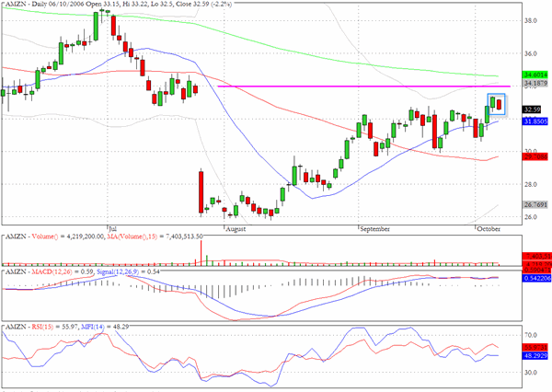Screen dimensions: 552x392
Task: Click the 38.0 price axis value
Action: 531,21
